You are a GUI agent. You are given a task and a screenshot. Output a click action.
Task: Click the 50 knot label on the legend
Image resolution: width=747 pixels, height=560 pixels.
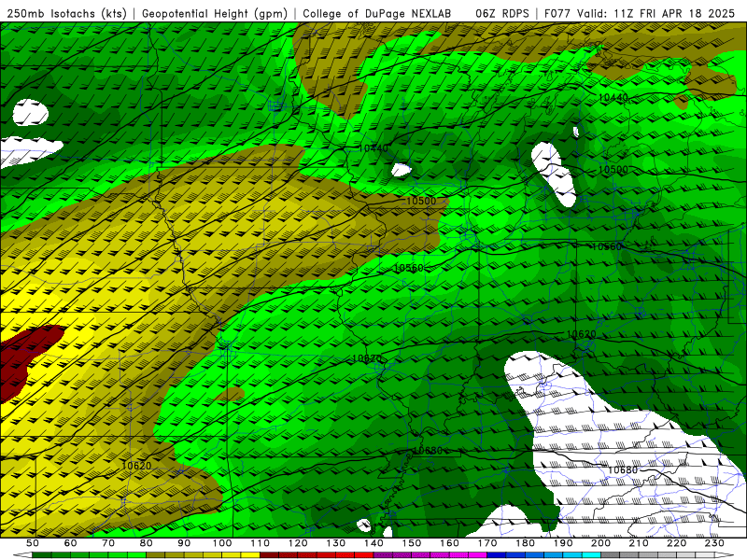(x=33, y=543)
